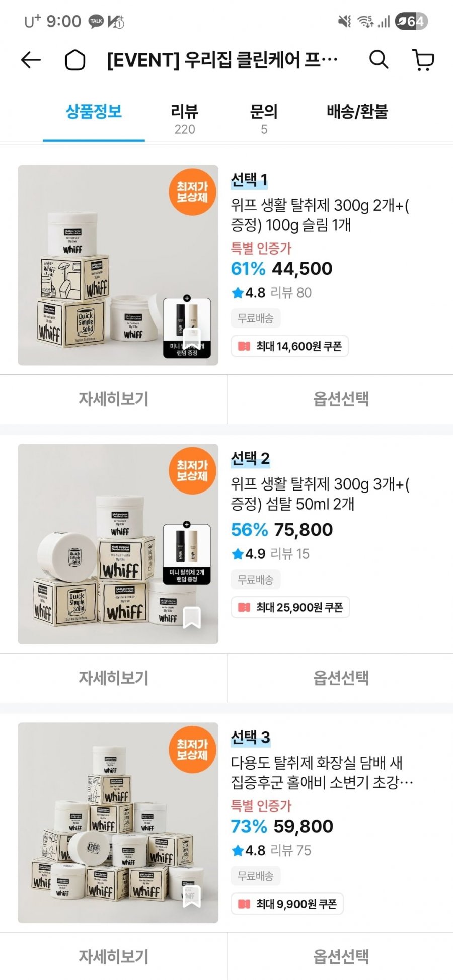Tap 자세히보기 under 선택 2

113,678
